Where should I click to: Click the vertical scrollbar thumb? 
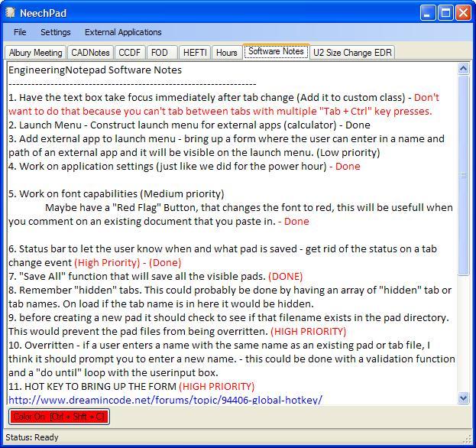tap(464, 175)
